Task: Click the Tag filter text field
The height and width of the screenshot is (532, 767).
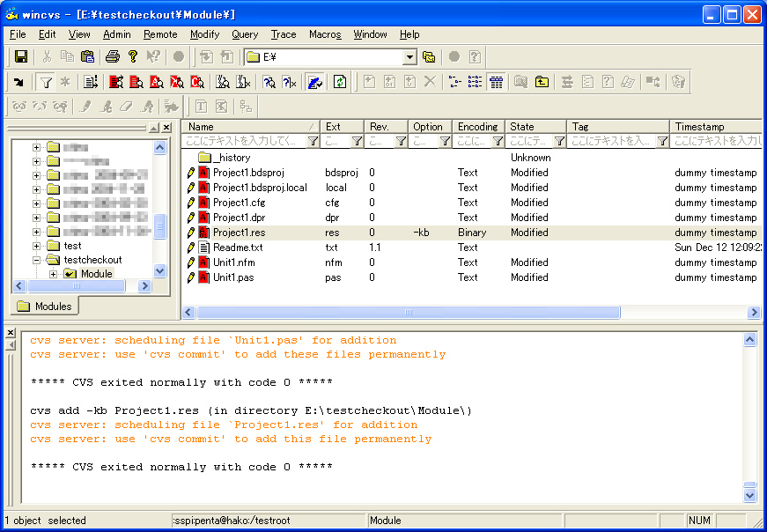Action: [x=611, y=141]
